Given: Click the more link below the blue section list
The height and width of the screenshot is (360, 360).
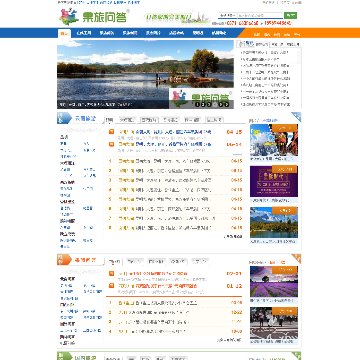Looking at the screenshot, I should point(233,236).
